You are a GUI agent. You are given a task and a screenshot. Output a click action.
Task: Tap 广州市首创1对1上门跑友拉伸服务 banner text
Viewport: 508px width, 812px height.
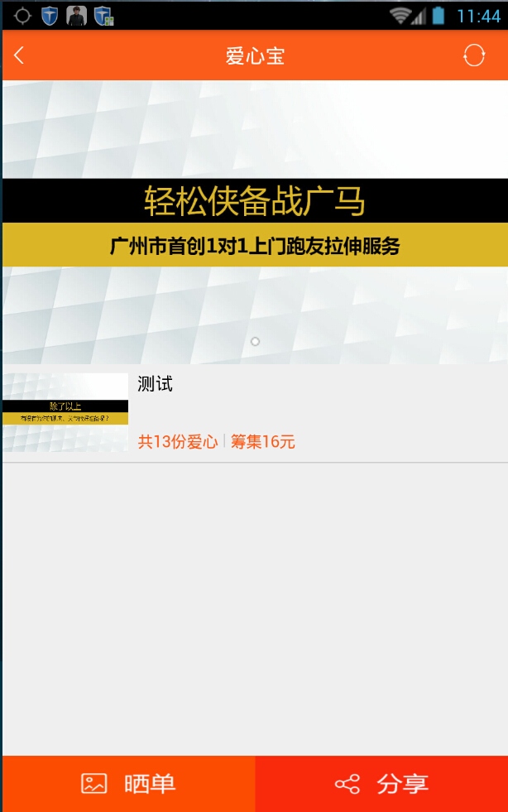pos(255,246)
